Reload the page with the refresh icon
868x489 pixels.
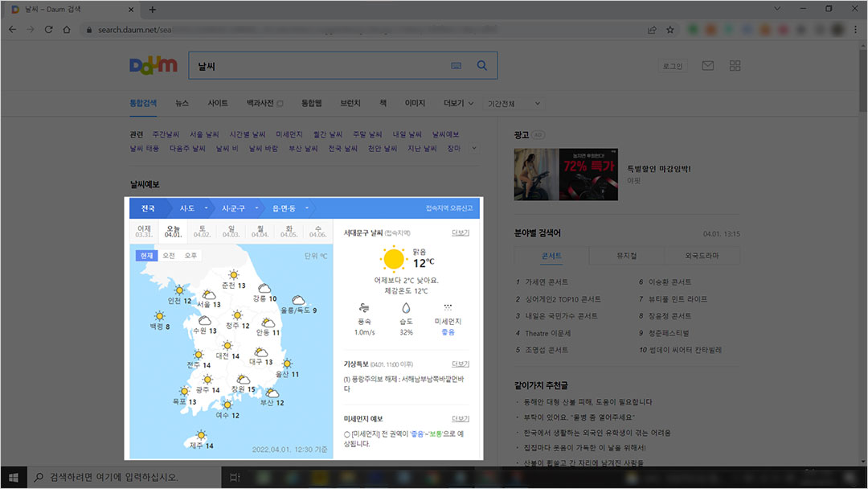(49, 29)
